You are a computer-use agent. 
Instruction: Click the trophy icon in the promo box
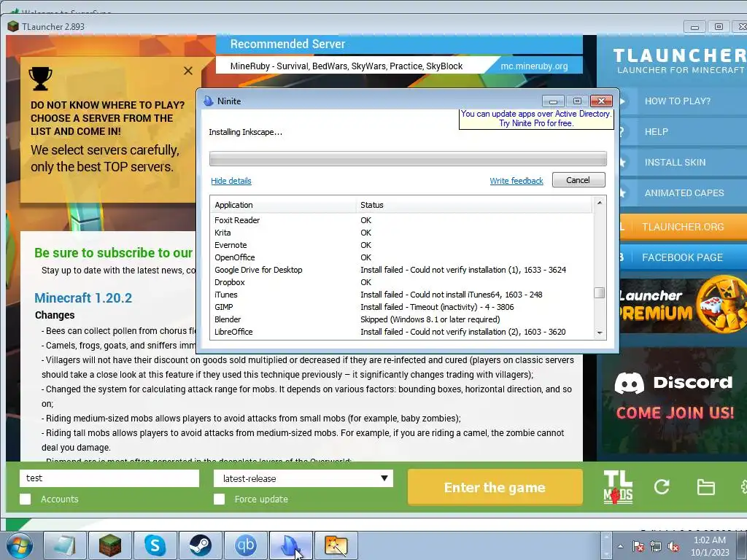pos(41,79)
